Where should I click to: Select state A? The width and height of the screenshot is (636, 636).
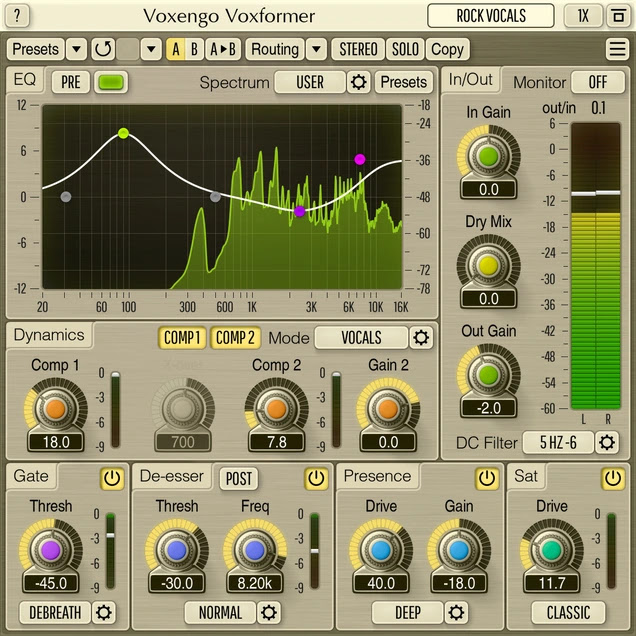(175, 49)
